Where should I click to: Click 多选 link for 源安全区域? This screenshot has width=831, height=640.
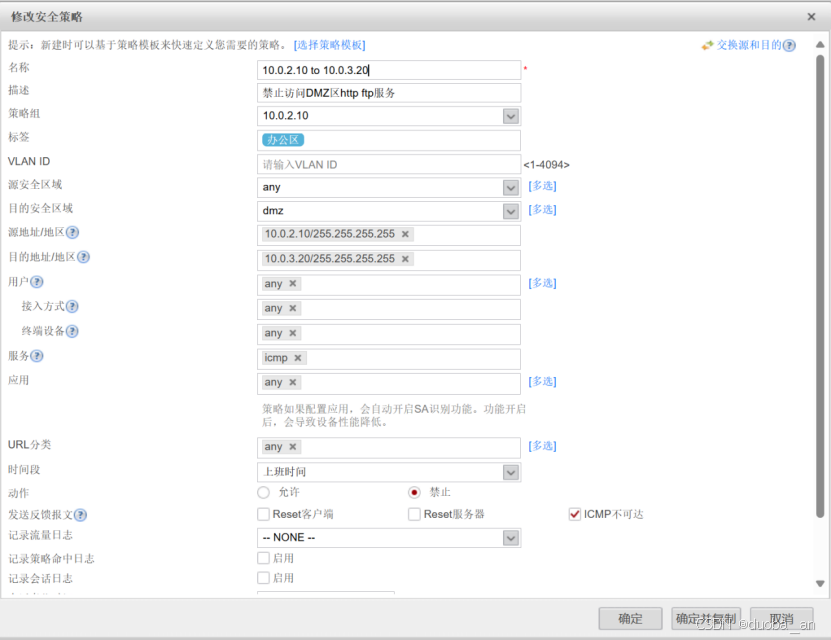pos(542,186)
